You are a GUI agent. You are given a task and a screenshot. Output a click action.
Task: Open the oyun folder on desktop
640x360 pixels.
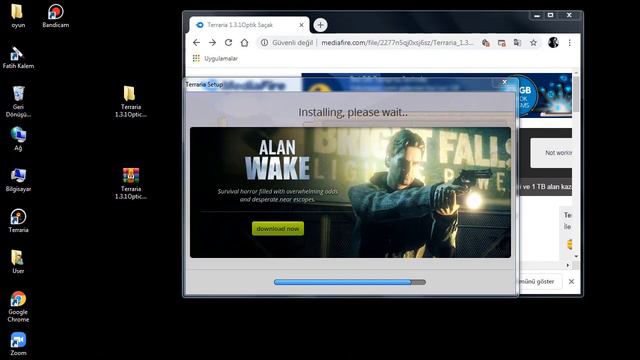click(x=18, y=16)
